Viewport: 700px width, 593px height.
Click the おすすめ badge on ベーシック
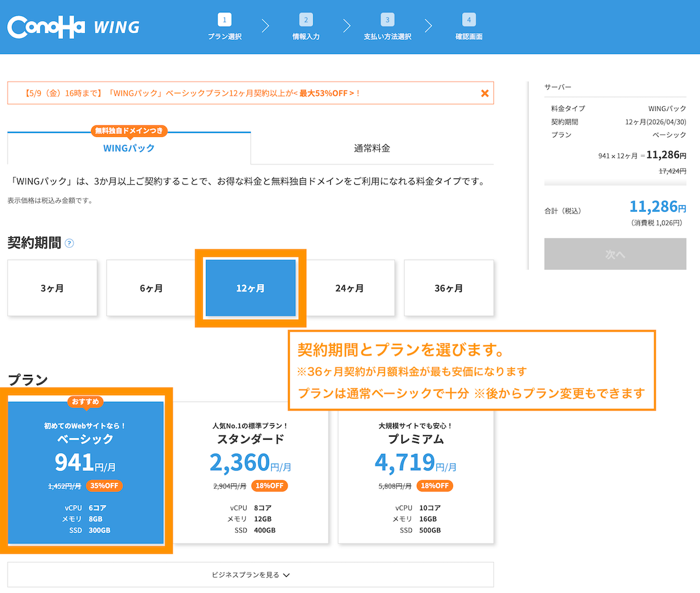(86, 402)
